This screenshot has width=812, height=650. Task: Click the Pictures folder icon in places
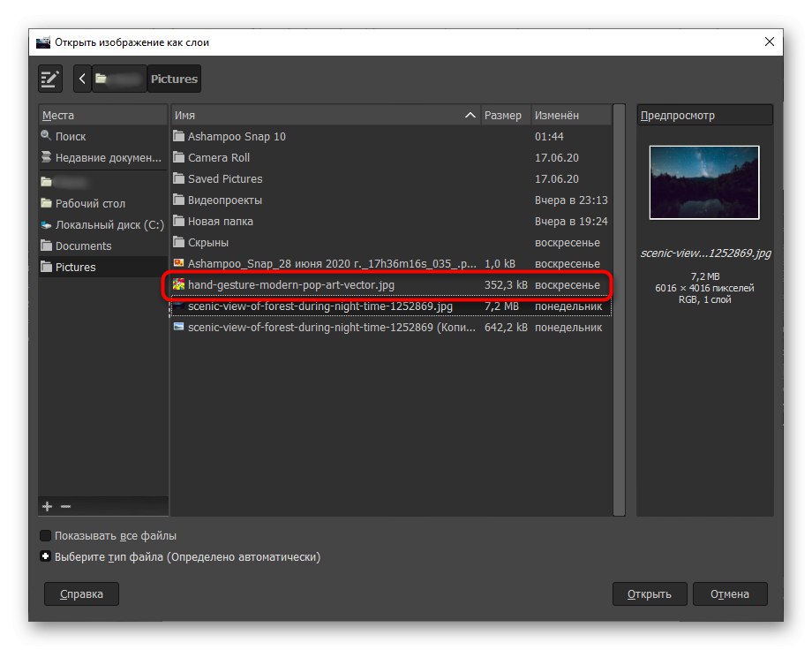(x=47, y=267)
